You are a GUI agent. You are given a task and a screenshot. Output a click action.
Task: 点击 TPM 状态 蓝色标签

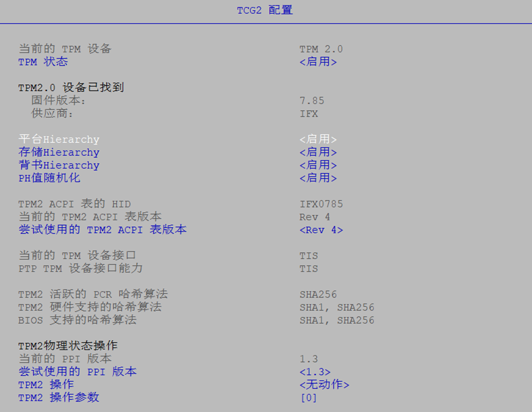coord(42,62)
